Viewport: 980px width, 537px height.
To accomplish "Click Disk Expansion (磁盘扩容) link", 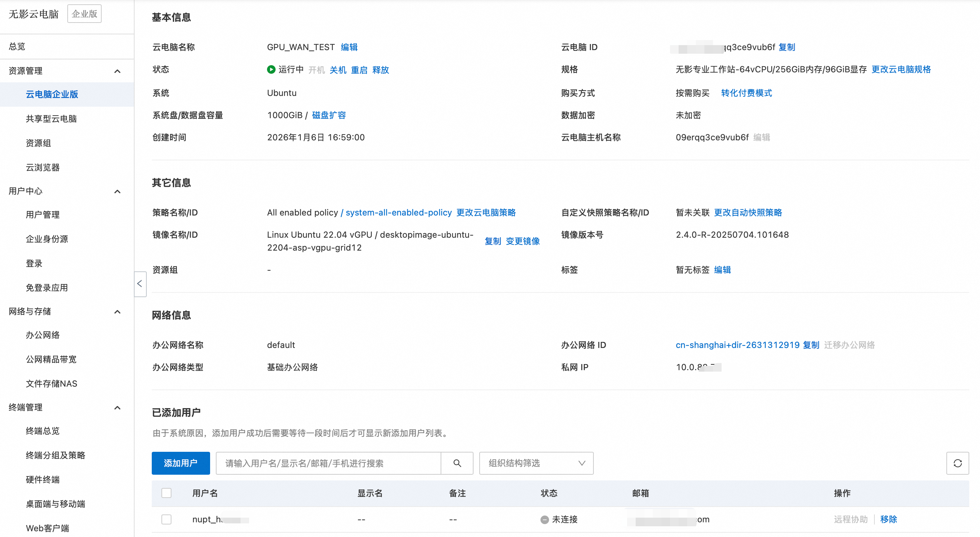I will click(329, 115).
